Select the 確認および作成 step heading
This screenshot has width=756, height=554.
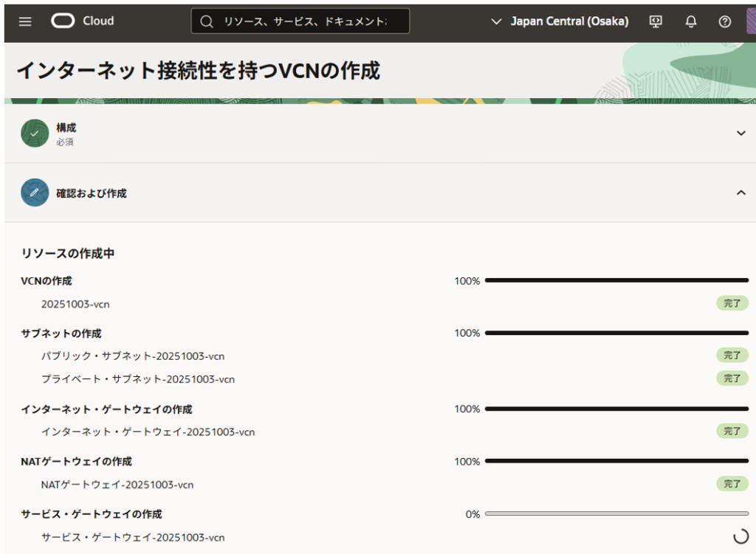[x=92, y=193]
